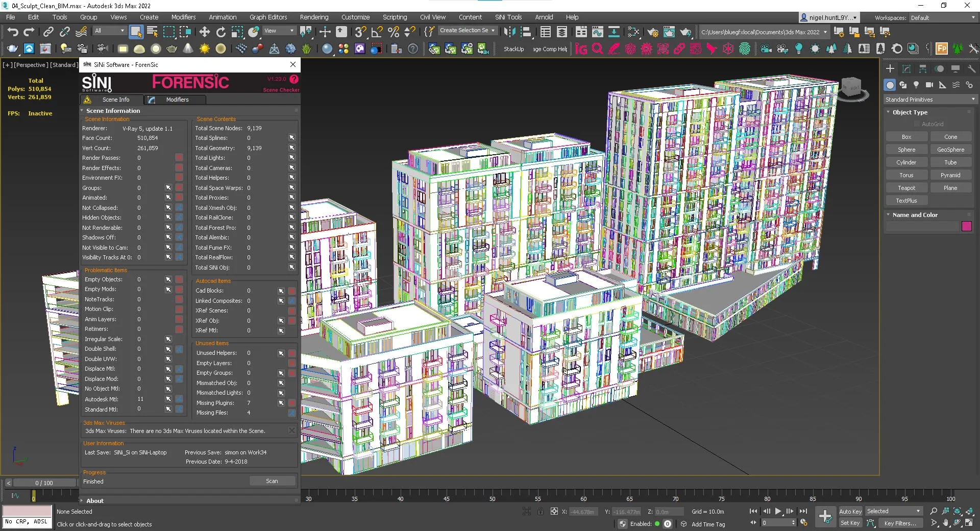Click the ForenSic help question mark
Image resolution: width=980 pixels, height=531 pixels.
pyautogui.click(x=294, y=79)
